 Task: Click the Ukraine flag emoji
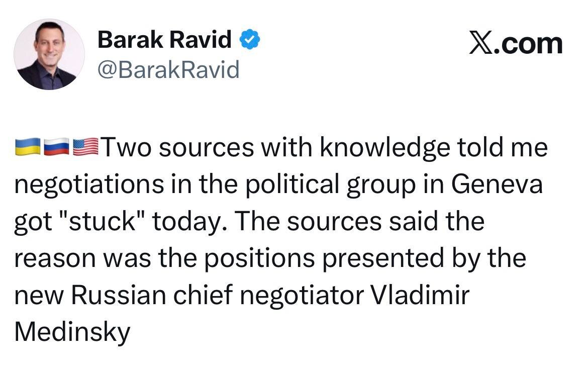(28, 147)
